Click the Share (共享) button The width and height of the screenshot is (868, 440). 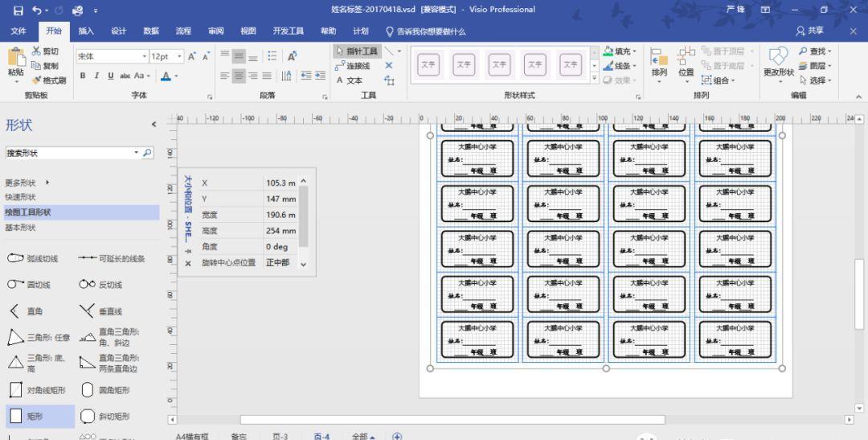[x=810, y=31]
